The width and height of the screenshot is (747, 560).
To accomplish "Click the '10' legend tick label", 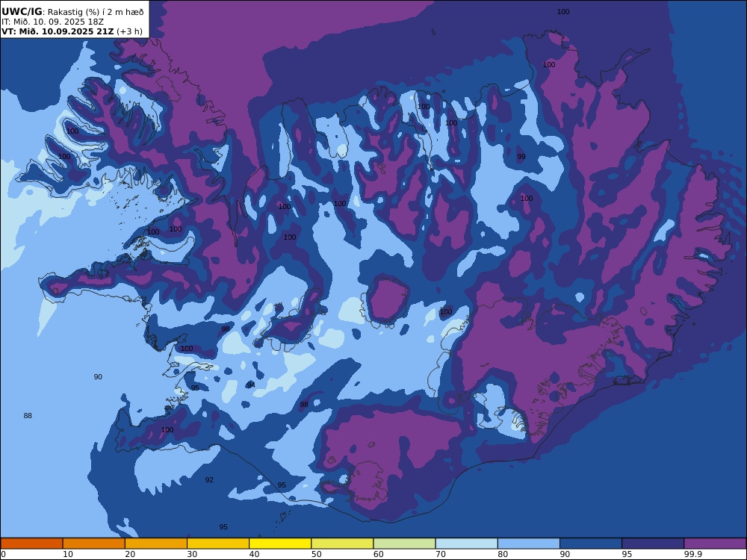I will (68, 554).
